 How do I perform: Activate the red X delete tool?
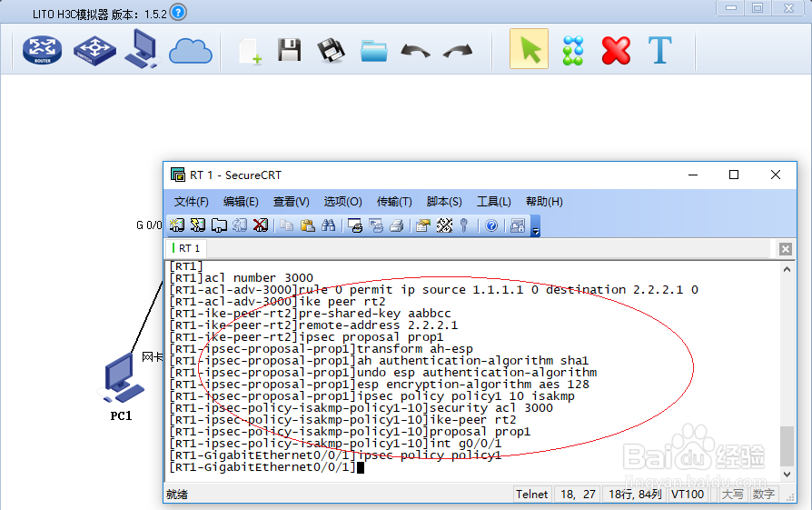click(616, 50)
